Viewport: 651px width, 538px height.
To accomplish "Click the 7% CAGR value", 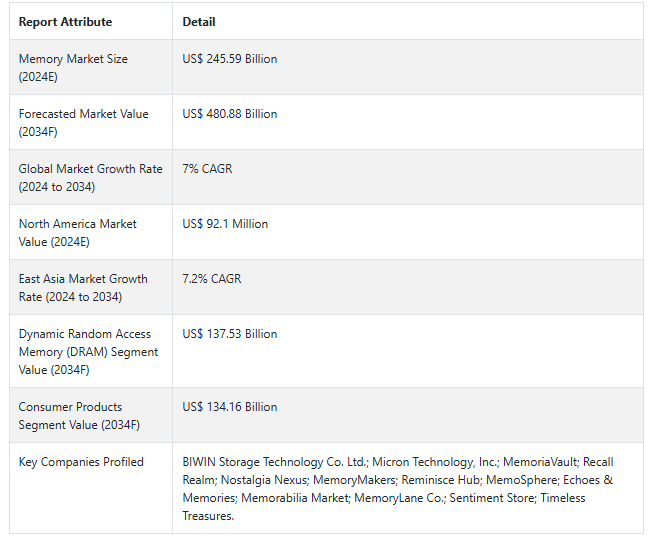I will 207,169.
